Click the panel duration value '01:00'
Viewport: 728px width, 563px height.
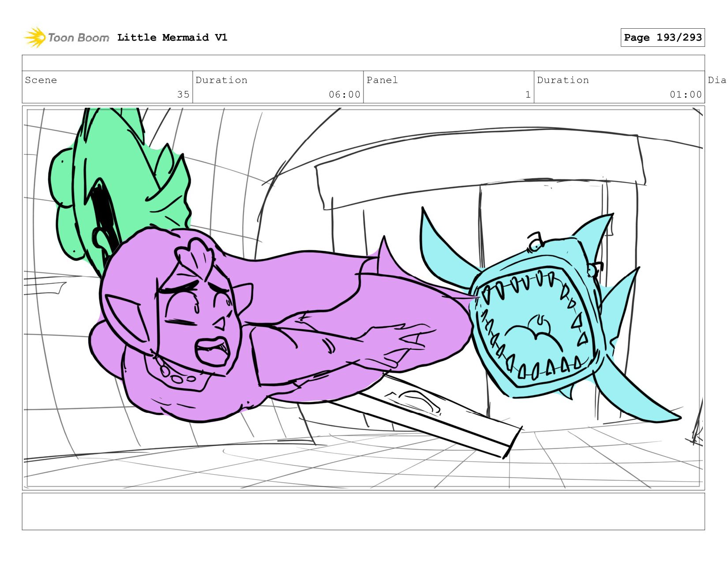coord(686,94)
